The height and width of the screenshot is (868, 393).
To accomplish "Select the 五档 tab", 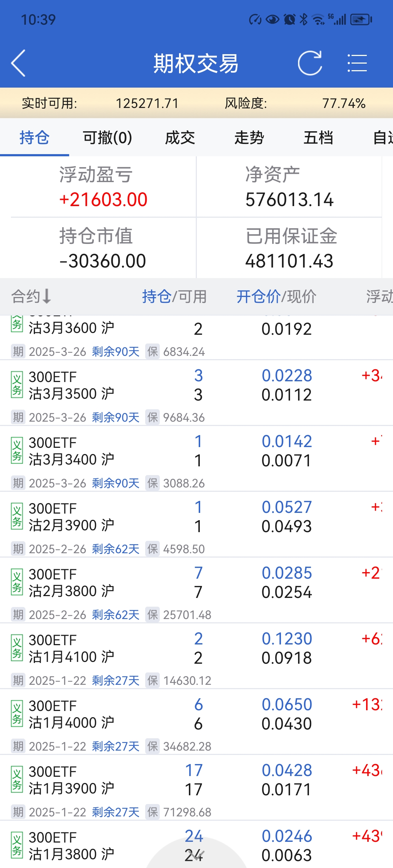I will (x=318, y=138).
